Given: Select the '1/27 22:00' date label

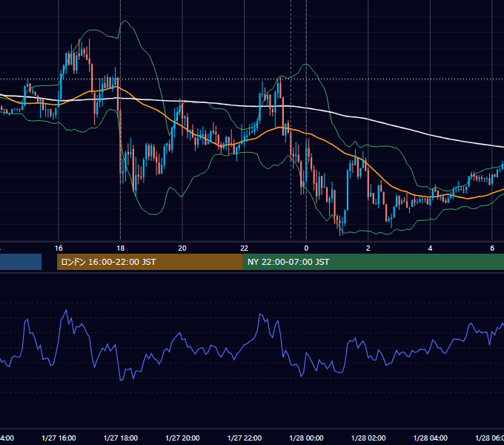Looking at the screenshot, I should 245,438.
